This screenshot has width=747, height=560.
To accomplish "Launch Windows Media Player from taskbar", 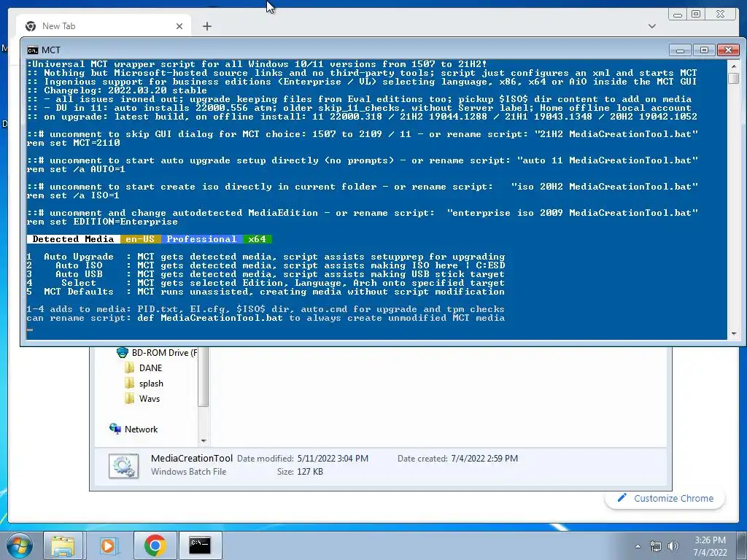I will point(108,545).
